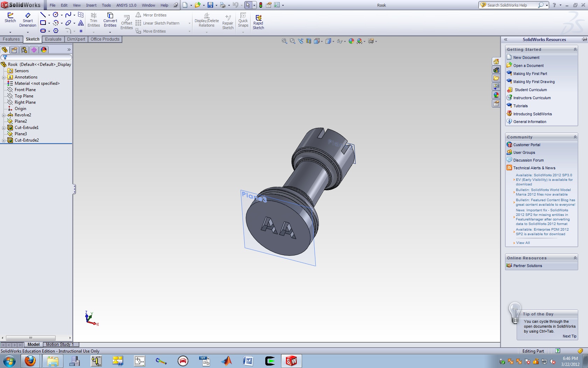This screenshot has height=368, width=588.
Task: Open the Rapid Sketch tool
Action: (x=258, y=22)
